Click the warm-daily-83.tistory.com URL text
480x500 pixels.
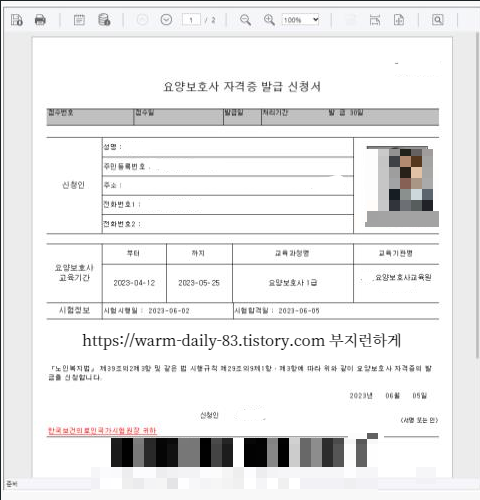click(203, 341)
